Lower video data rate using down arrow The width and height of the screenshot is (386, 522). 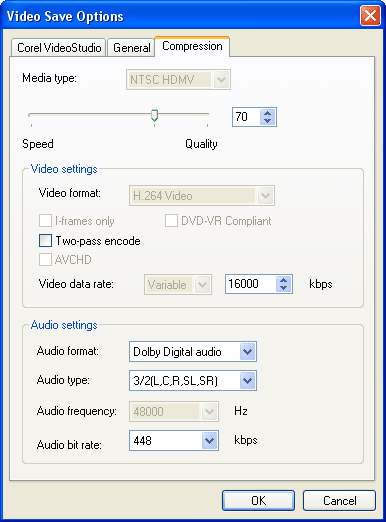click(283, 288)
